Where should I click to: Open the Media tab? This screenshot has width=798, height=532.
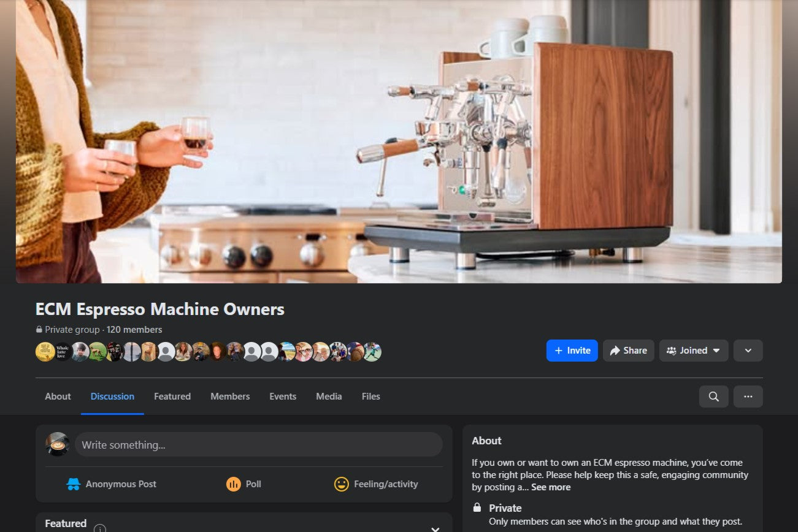pyautogui.click(x=329, y=397)
